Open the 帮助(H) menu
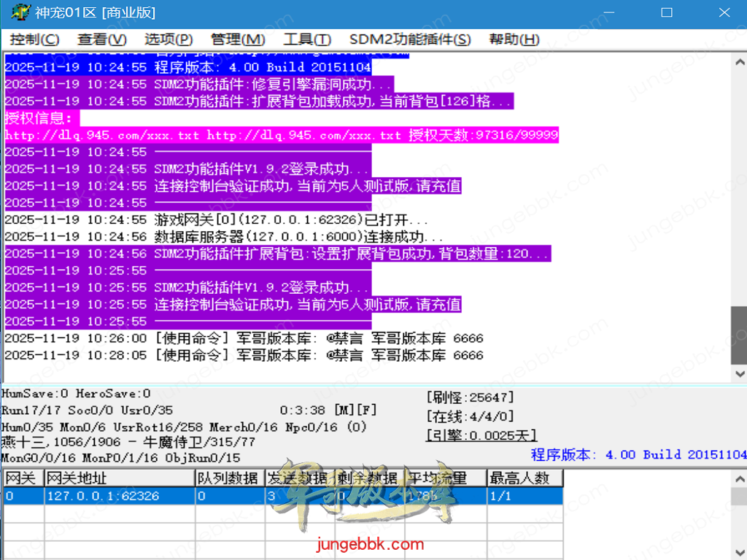 (x=514, y=39)
